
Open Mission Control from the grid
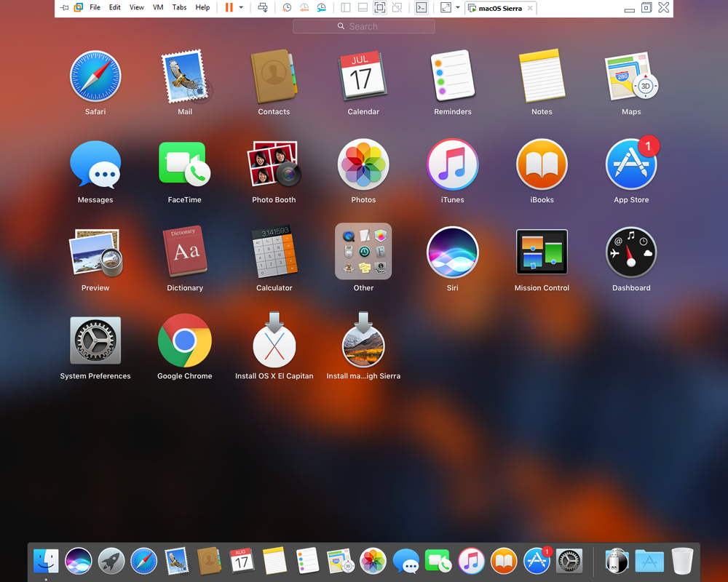click(x=542, y=252)
